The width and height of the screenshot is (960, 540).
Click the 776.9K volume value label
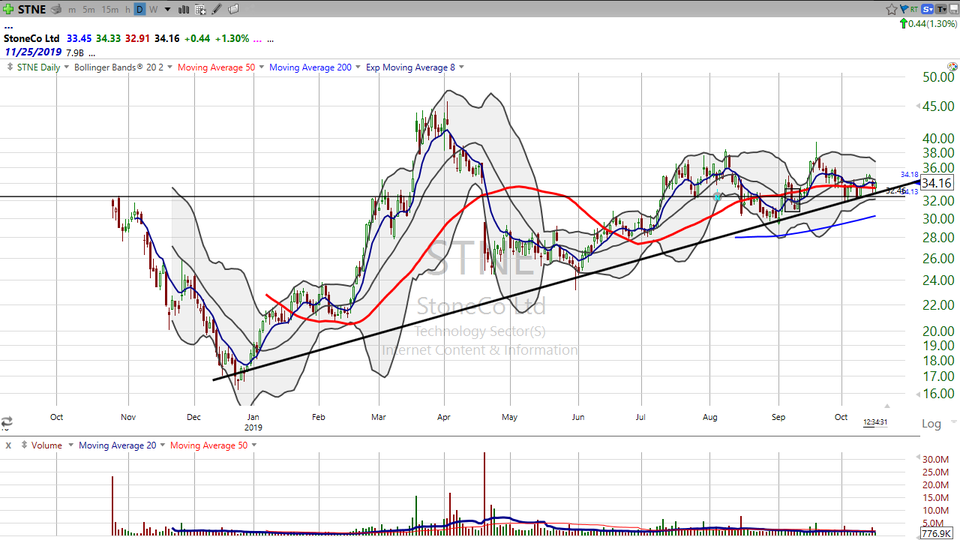[x=936, y=534]
